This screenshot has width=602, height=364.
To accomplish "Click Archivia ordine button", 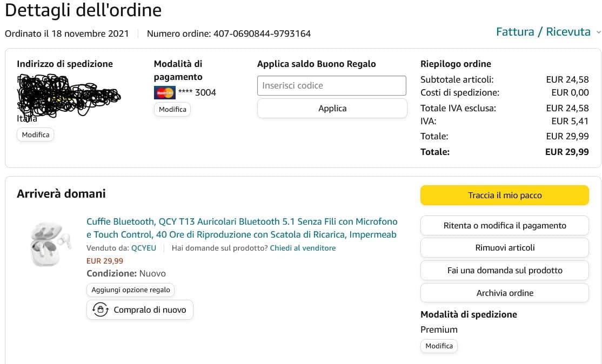I will click(504, 293).
